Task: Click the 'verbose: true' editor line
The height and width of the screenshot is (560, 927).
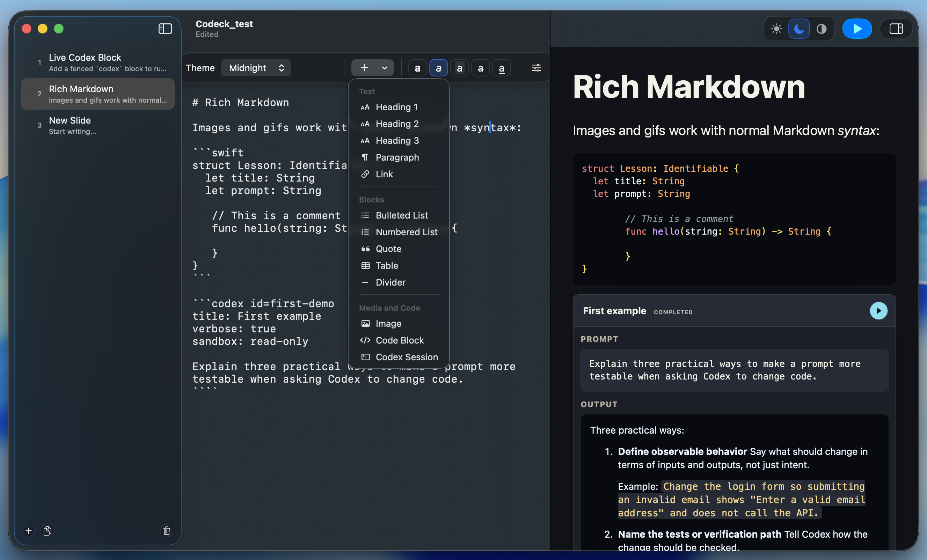Action: tap(234, 329)
